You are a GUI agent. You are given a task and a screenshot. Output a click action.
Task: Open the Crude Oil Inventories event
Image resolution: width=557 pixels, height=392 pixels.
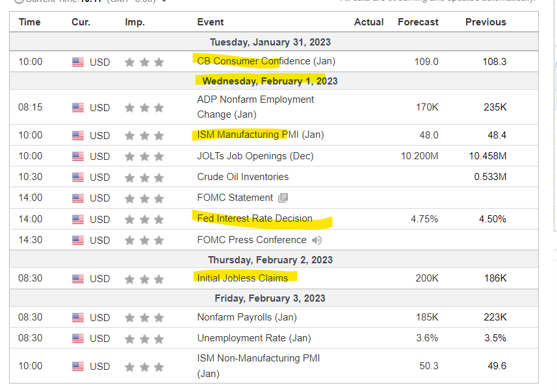tap(242, 177)
